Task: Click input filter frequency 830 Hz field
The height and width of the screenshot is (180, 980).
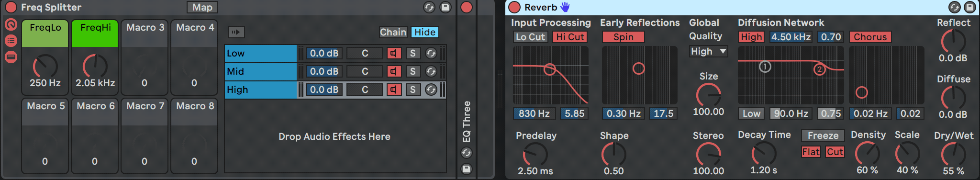Action: click(x=534, y=113)
